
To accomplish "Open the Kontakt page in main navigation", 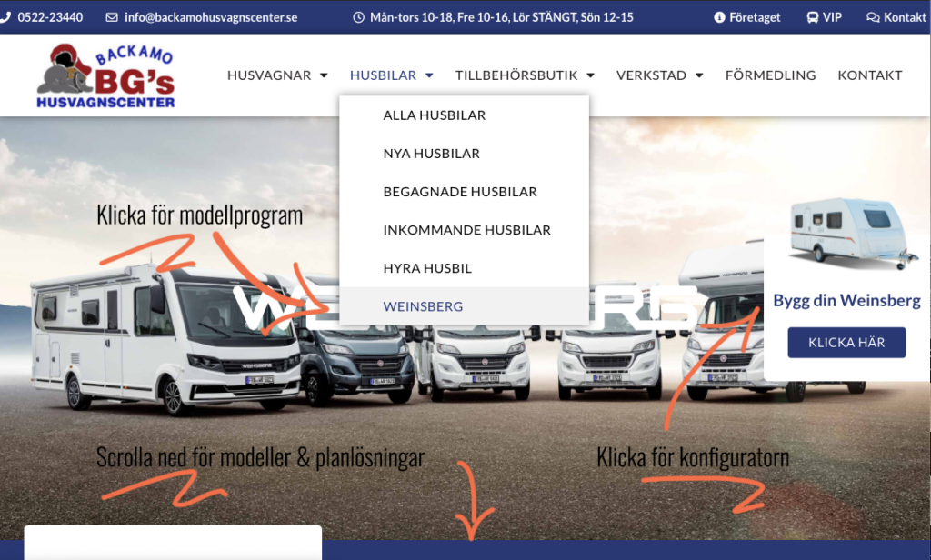I will click(x=870, y=75).
